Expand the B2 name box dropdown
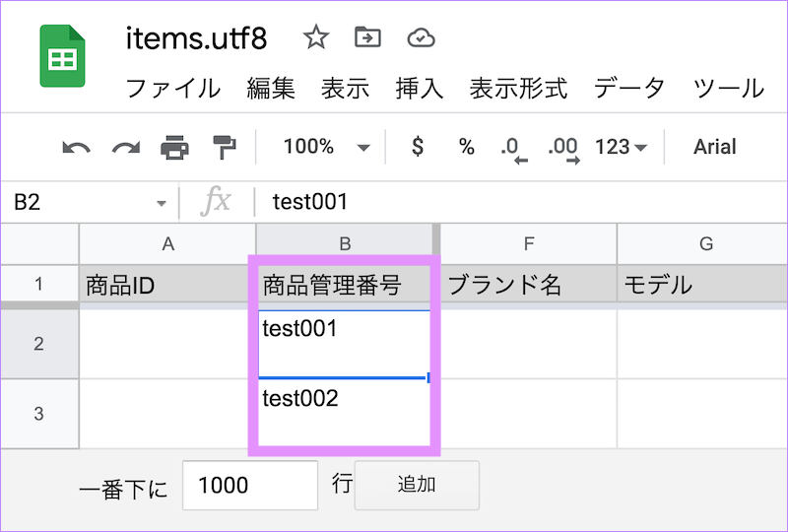This screenshot has height=532, width=788. point(162,203)
